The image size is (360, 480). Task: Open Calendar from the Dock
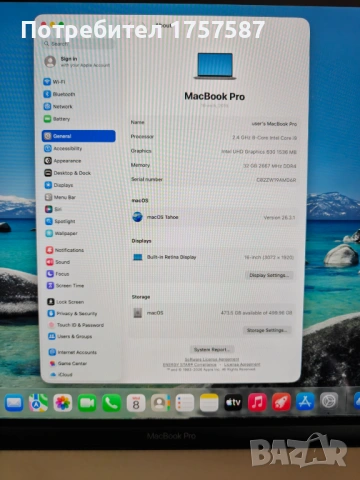click(x=136, y=403)
